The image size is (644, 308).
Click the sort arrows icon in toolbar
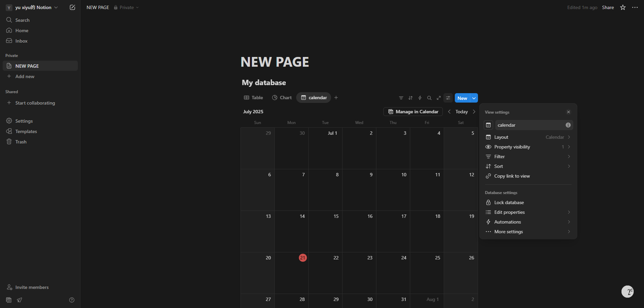pyautogui.click(x=411, y=98)
